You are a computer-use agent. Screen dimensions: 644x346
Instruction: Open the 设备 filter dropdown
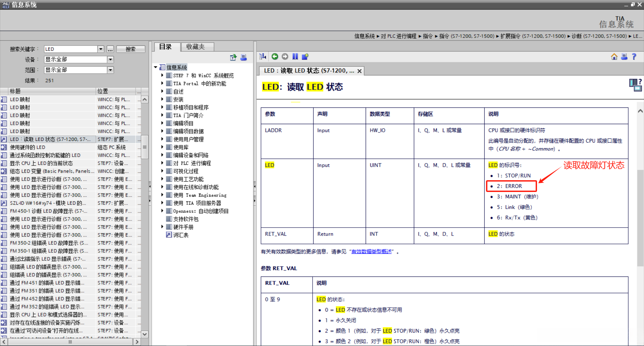110,59
